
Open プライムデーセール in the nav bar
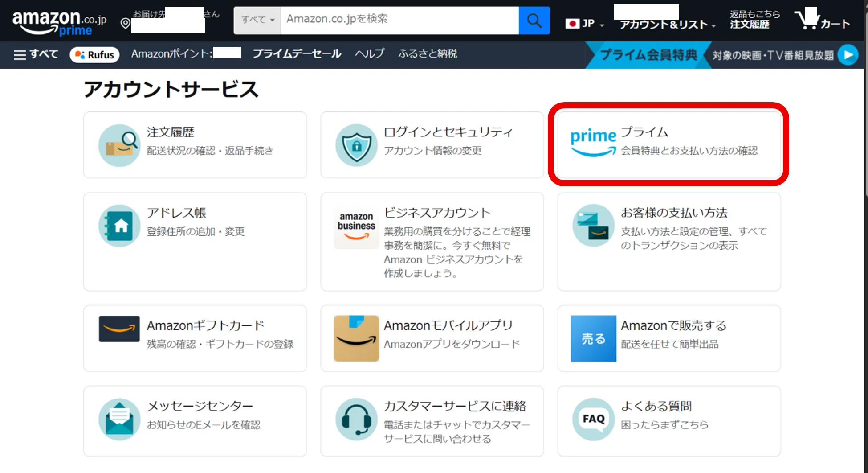pyautogui.click(x=297, y=54)
